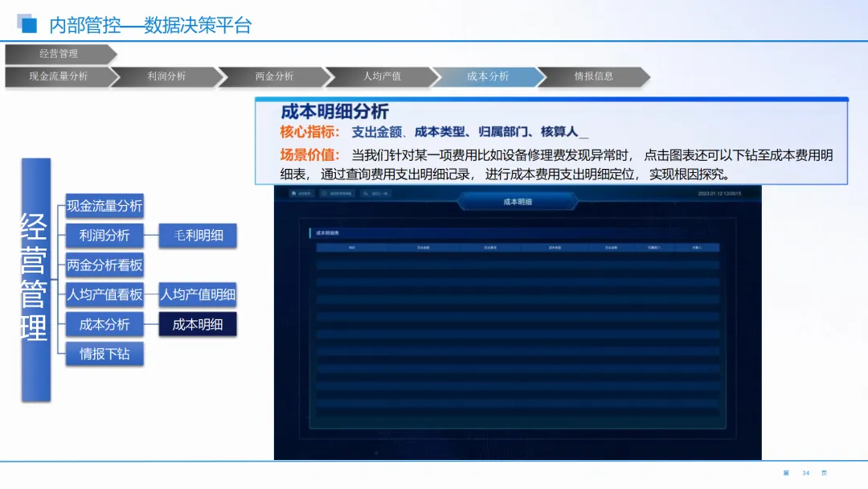Click the home icon button in the dashboard toolbar
The width and height of the screenshot is (868, 489).
[301, 193]
